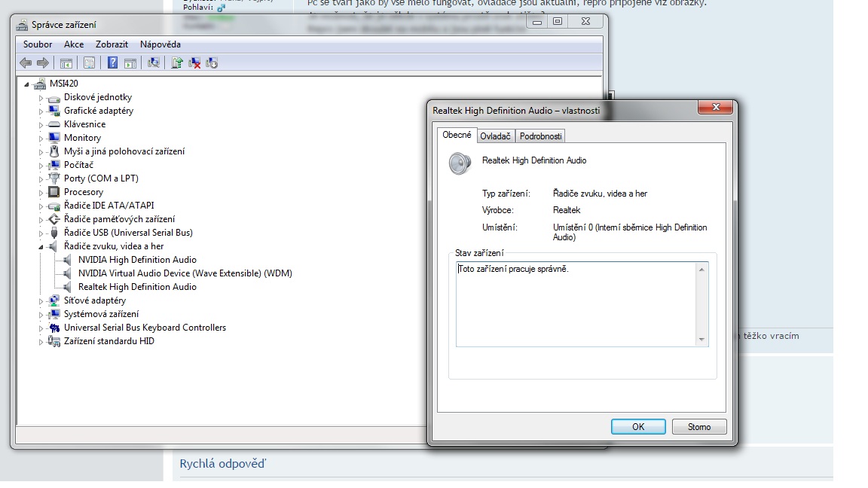
Task: Click the Uninstall device icon with red X
Action: (x=194, y=63)
